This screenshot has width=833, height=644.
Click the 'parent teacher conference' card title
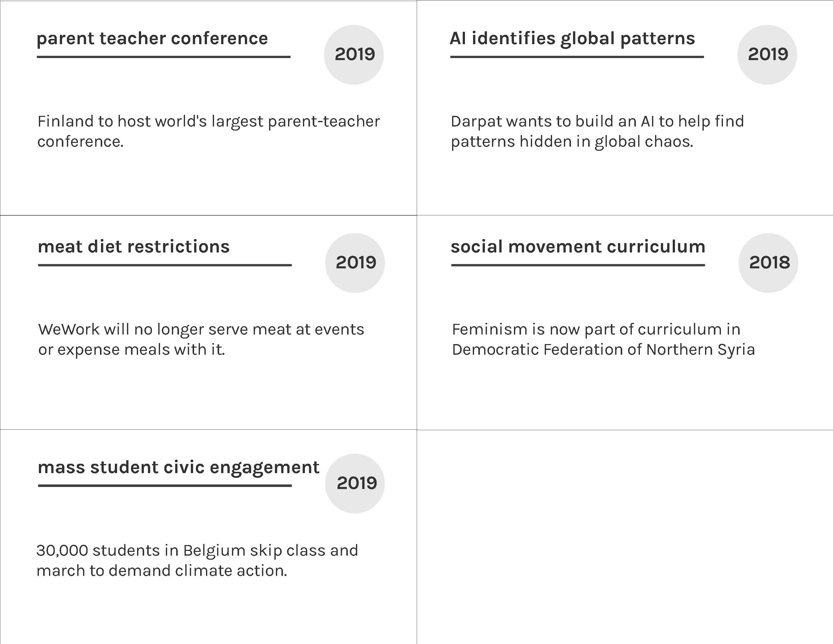click(152, 39)
